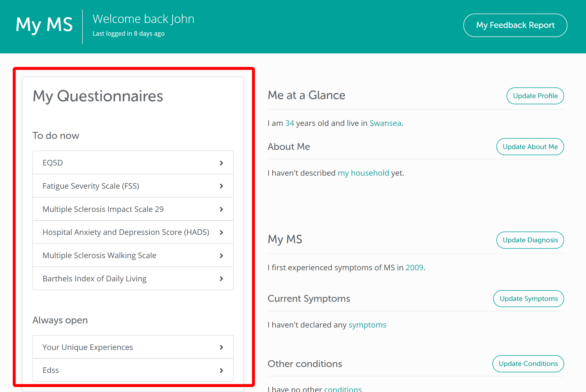This screenshot has height=392, width=586.
Task: Click arrow on Multiple Sclerosis Impact Scale 29
Action: [x=221, y=209]
